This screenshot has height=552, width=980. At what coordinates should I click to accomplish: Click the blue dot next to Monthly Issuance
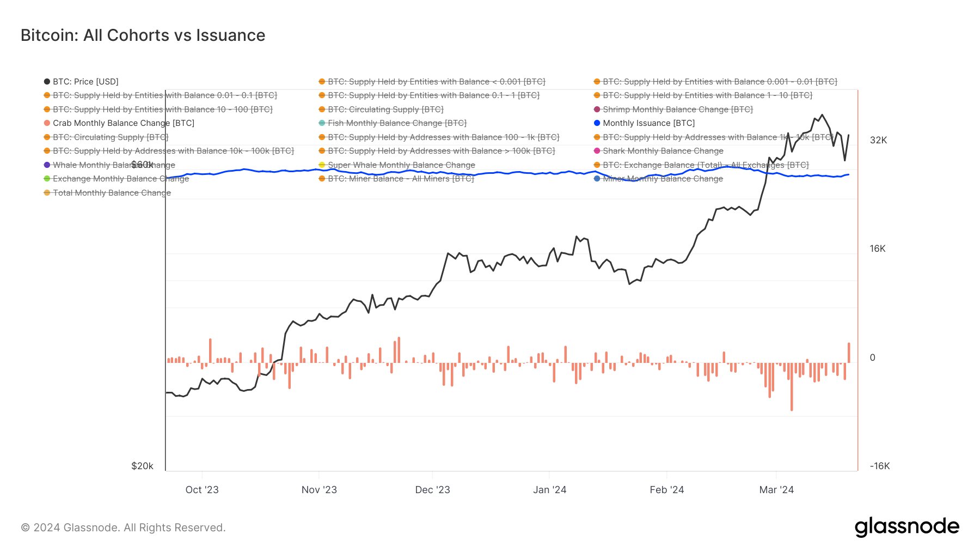pos(597,123)
